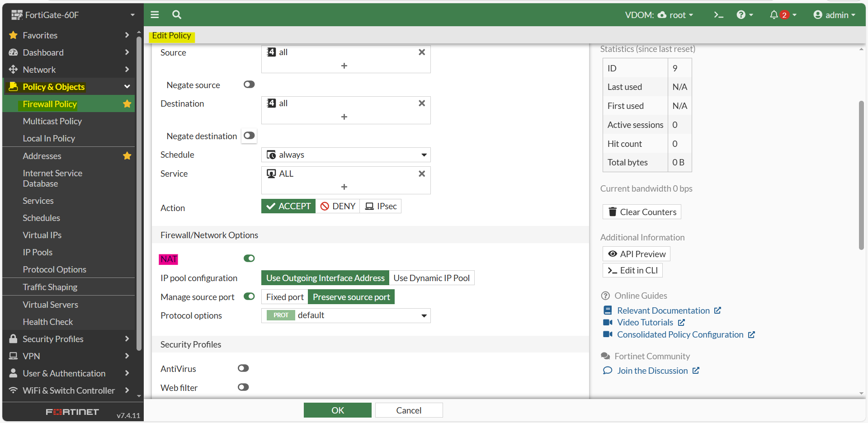Viewport: 868px width, 423px height.
Task: Open Internet Service Database page
Action: click(x=52, y=179)
